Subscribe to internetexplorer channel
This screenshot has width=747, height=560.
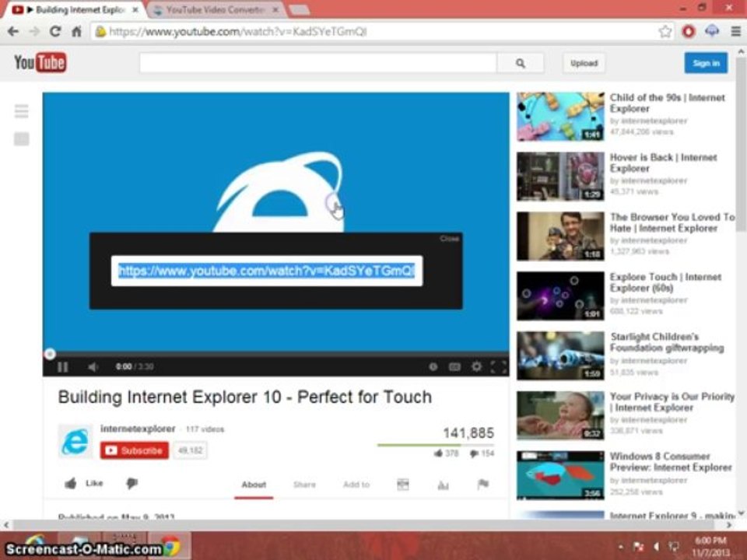(x=135, y=450)
